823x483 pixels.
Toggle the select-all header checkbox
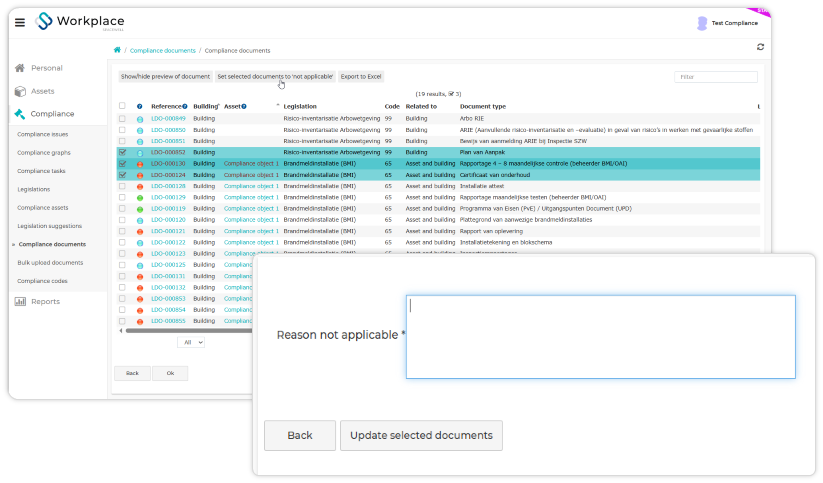point(122,106)
